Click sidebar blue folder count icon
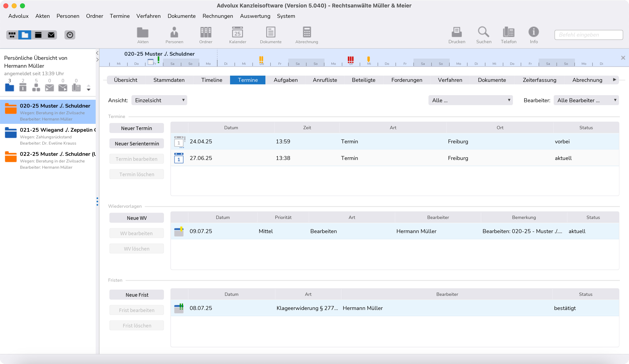Image resolution: width=629 pixels, height=364 pixels. pos(10,87)
